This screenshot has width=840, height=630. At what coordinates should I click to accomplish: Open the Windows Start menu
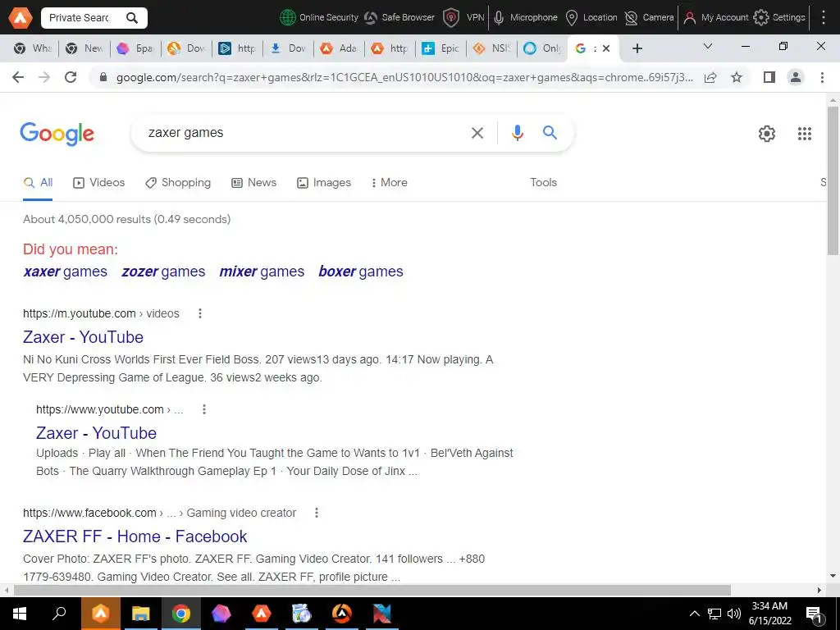point(20,614)
